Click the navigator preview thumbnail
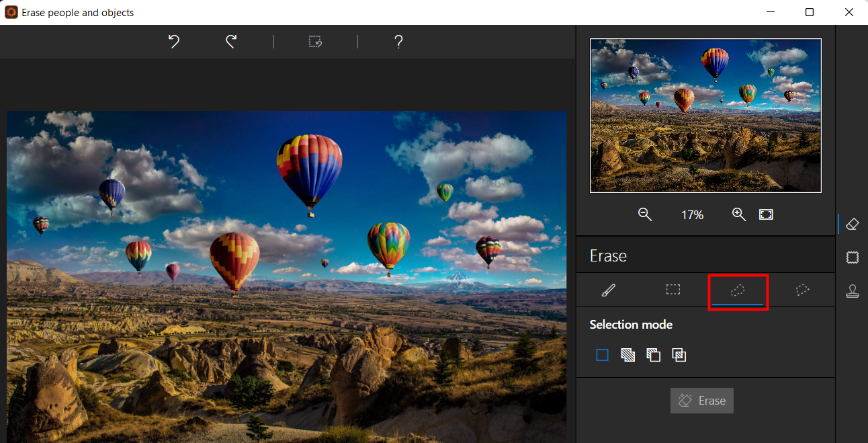This screenshot has width=868, height=443. (x=705, y=116)
